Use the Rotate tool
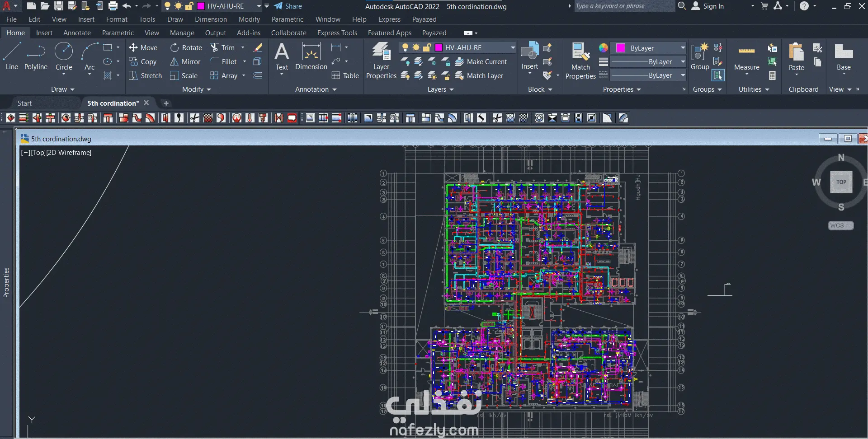868x439 pixels. click(x=186, y=48)
